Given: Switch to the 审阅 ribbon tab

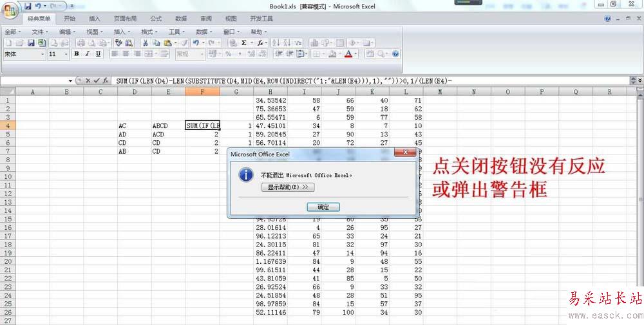Looking at the screenshot, I should 206,19.
